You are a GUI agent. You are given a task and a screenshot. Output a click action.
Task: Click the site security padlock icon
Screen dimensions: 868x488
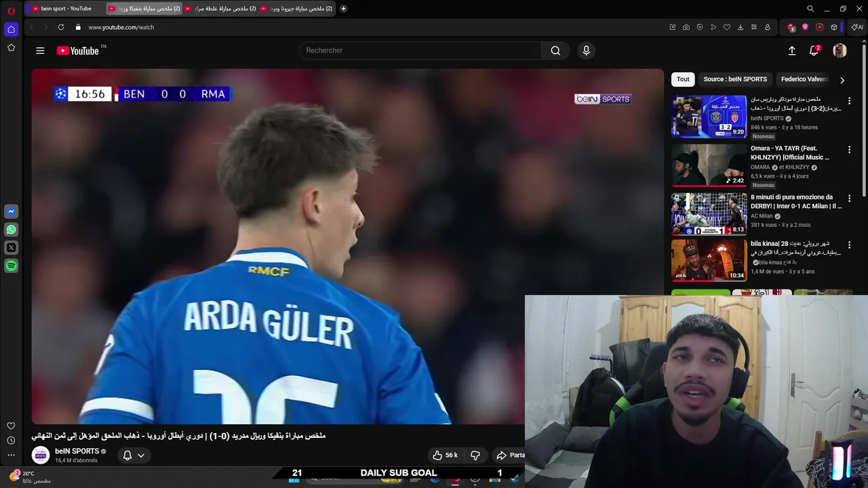[x=78, y=27]
